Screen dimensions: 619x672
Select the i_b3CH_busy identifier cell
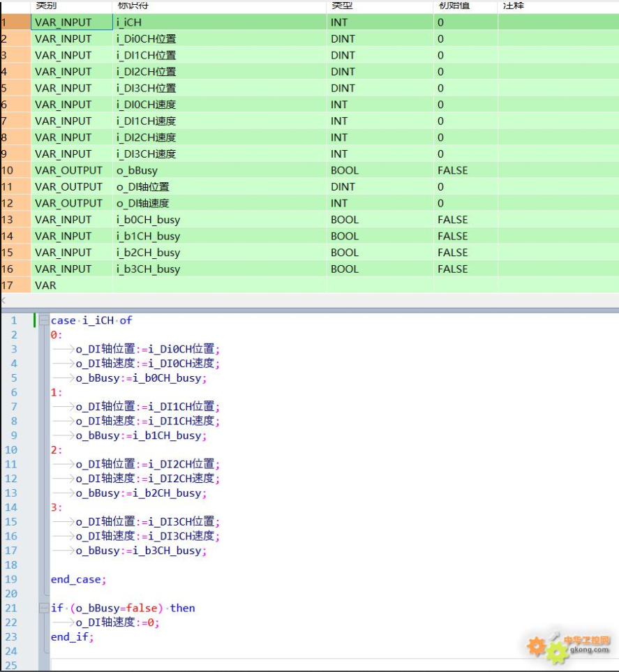(220, 269)
